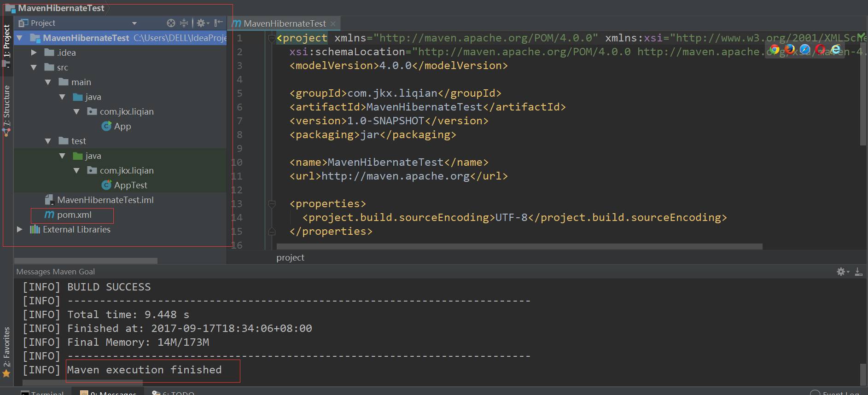
Task: Open the Project view dropdown arrow
Action: point(134,23)
